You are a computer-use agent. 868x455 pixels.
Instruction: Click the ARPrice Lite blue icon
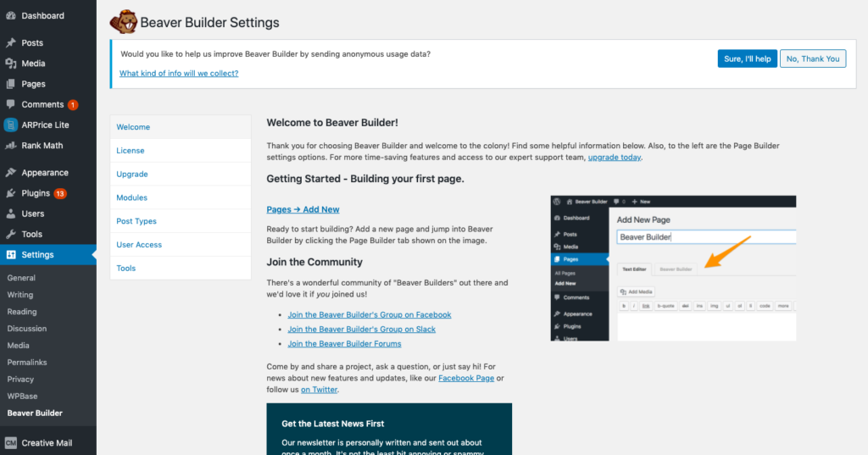(10, 125)
